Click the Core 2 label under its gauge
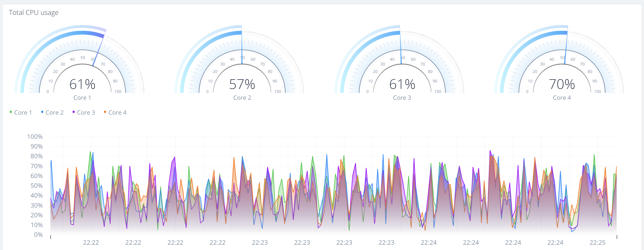 pyautogui.click(x=242, y=98)
